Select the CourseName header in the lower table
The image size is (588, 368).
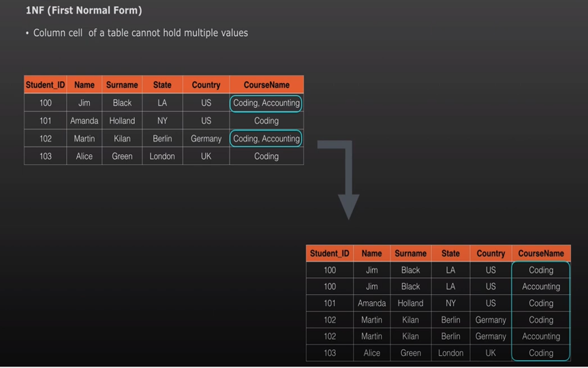pyautogui.click(x=541, y=254)
